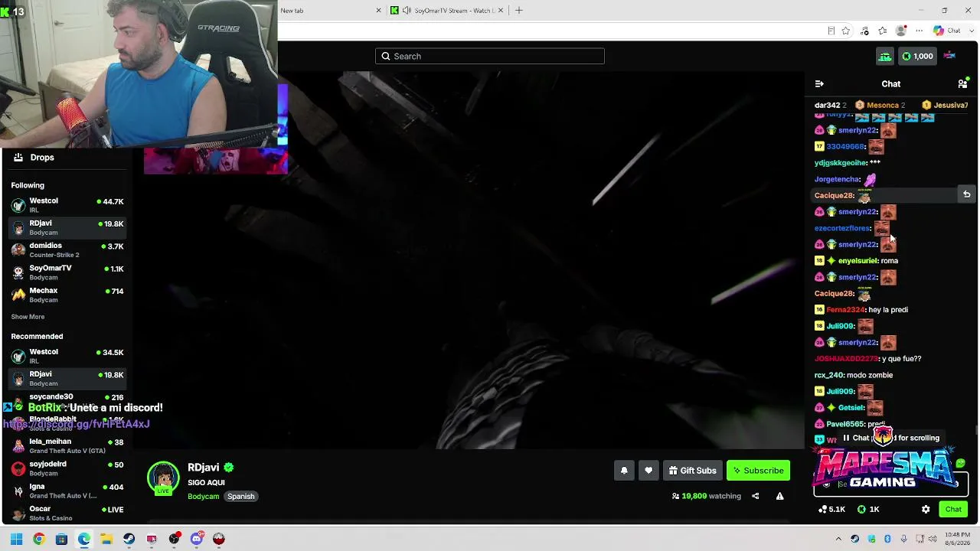Screen dimensions: 980x551
Task: Click username enyelsuriel in chat
Action: (x=857, y=261)
